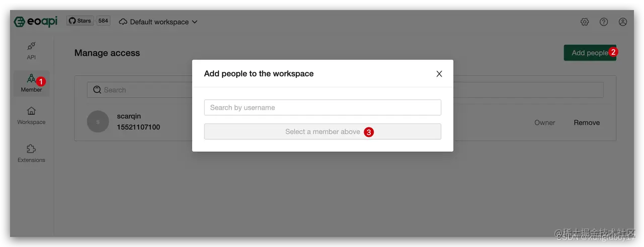644x247 pixels.
Task: Click the scarqin avatar thumbnail
Action: [98, 122]
